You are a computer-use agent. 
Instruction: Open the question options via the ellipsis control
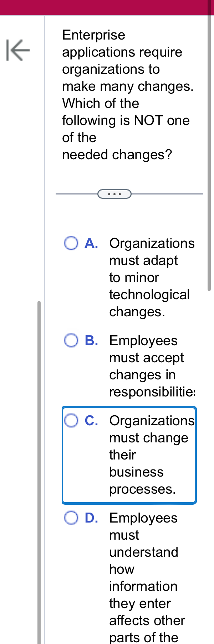[x=114, y=194]
